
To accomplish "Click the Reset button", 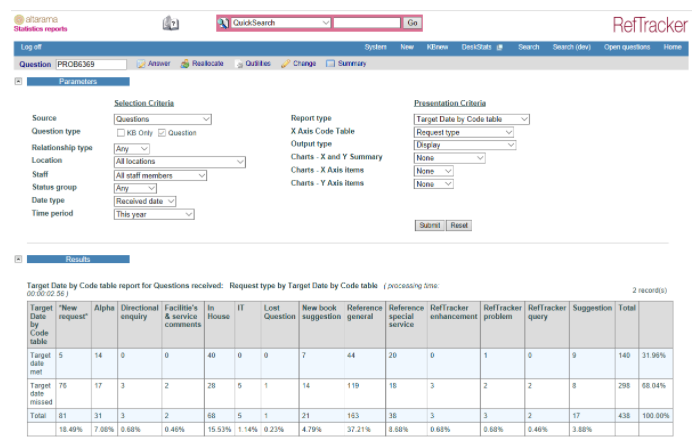I will point(458,226).
